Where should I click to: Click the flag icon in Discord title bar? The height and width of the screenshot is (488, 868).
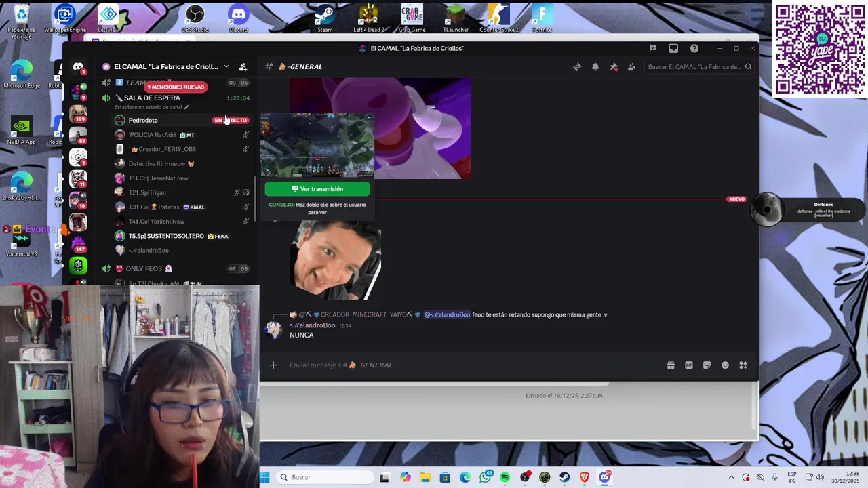(653, 48)
